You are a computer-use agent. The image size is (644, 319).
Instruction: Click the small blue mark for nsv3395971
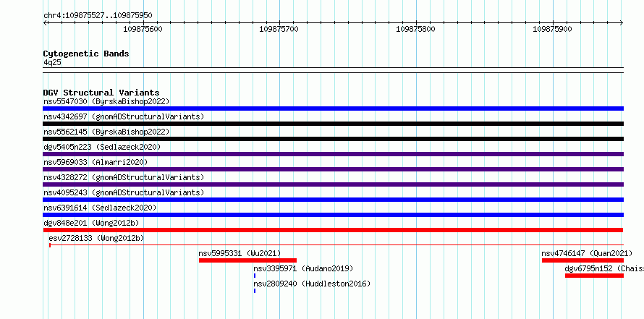[x=255, y=276]
